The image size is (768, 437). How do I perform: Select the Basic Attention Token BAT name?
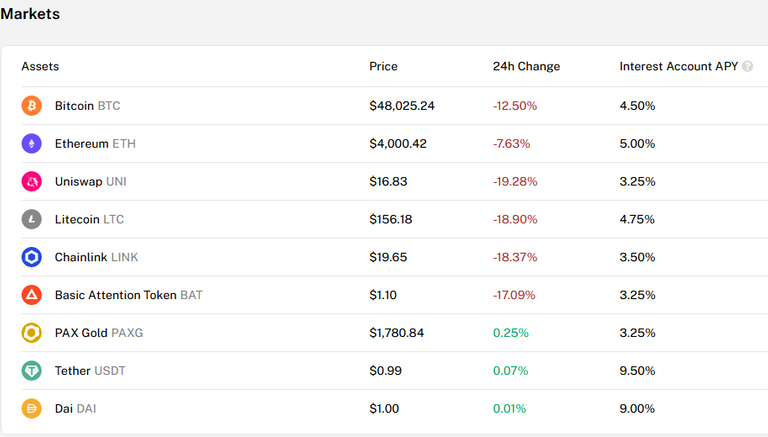128,295
